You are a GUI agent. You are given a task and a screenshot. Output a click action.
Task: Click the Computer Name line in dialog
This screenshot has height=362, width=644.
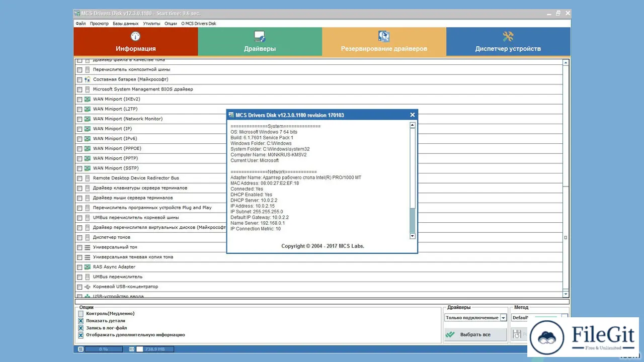point(268,155)
